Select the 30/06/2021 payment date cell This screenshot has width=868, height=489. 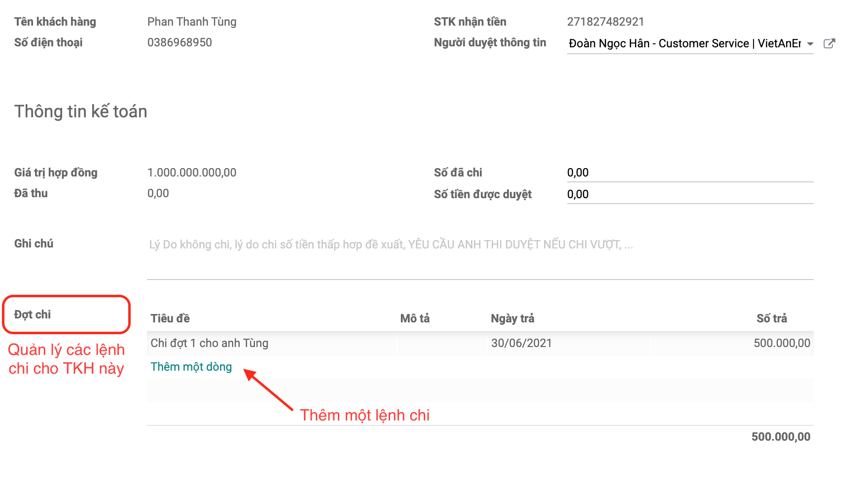(521, 343)
